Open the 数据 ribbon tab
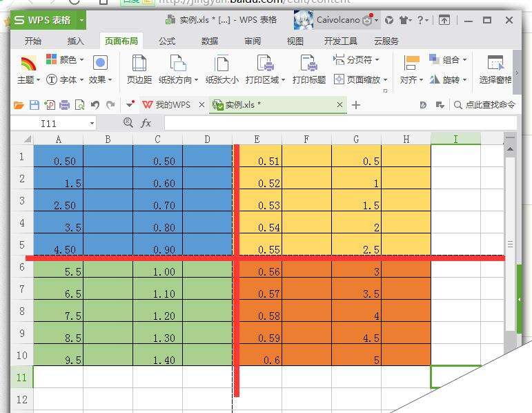Viewport: 532px width, 413px height. click(x=209, y=41)
